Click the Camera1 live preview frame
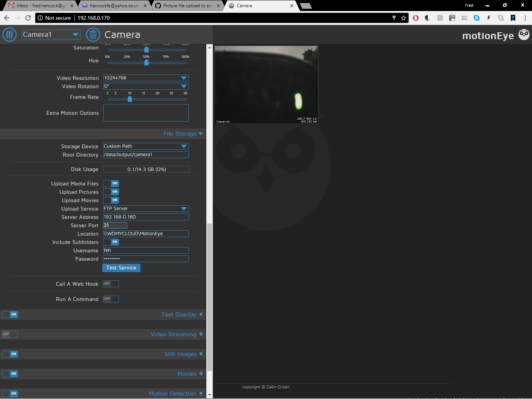Image resolution: width=532 pixels, height=399 pixels. click(x=266, y=85)
